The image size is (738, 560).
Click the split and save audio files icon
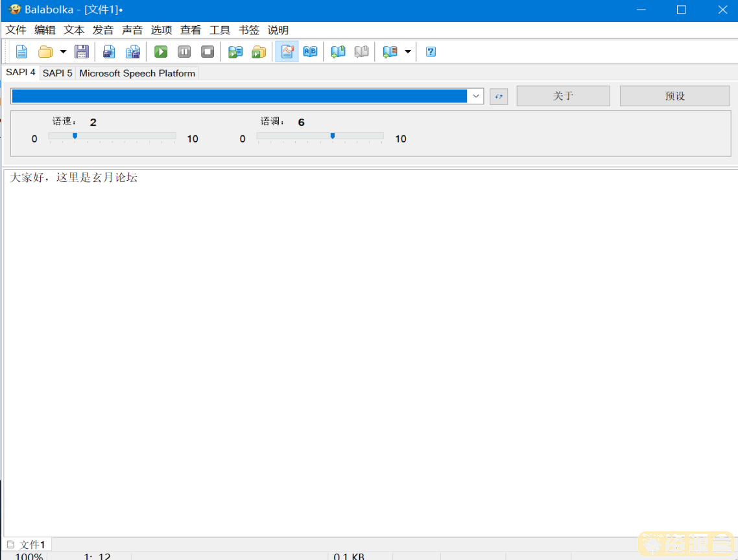(133, 51)
